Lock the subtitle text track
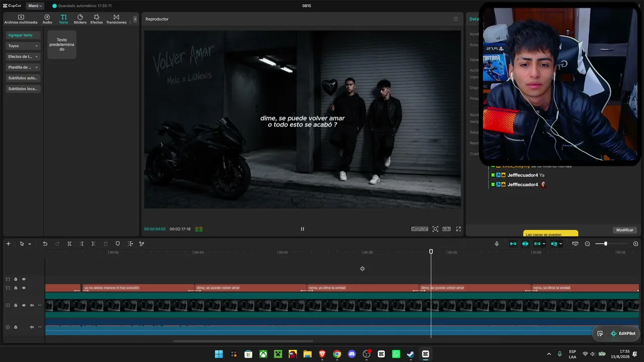This screenshot has height=362, width=644. (x=16, y=288)
